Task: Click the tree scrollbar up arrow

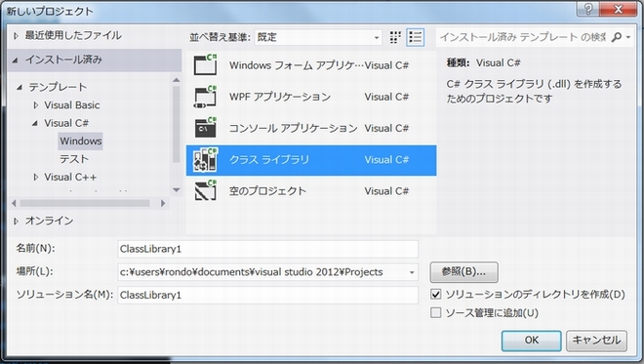Action: pyautogui.click(x=177, y=80)
